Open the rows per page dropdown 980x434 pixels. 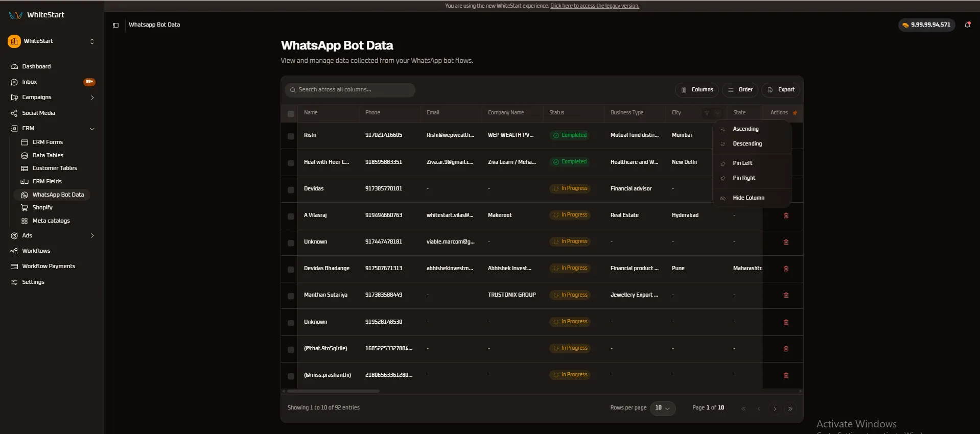(663, 408)
